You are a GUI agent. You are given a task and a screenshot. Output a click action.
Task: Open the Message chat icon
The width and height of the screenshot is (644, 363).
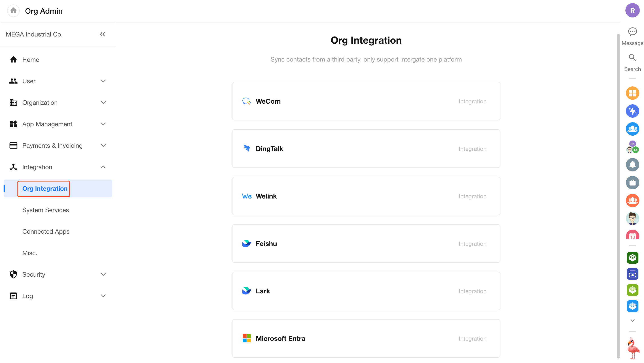tap(632, 32)
